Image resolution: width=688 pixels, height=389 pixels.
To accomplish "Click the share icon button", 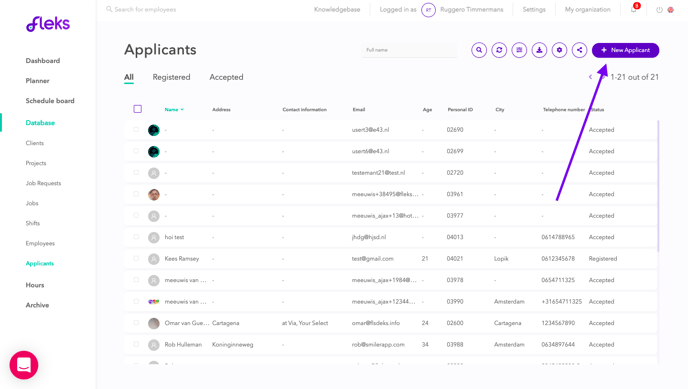I will click(580, 50).
